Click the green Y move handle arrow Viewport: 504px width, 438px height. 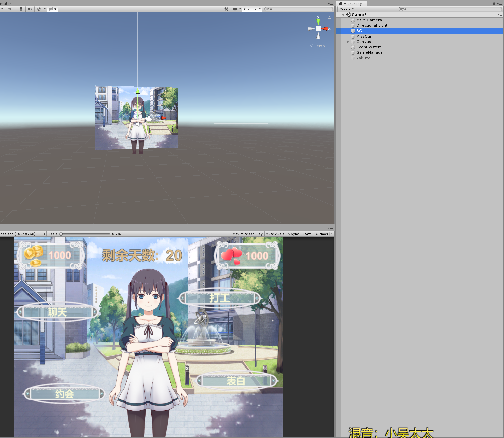coord(137,91)
